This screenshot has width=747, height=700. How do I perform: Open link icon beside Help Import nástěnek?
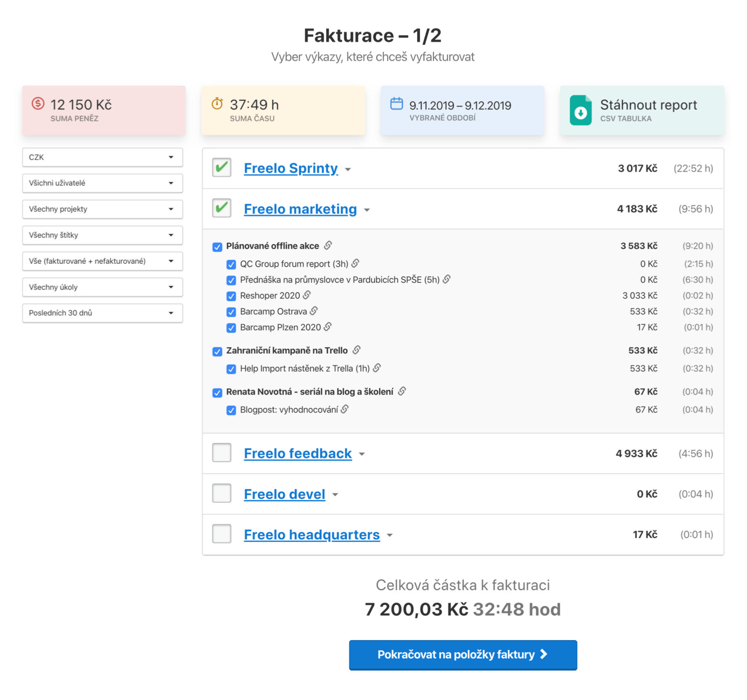(x=377, y=368)
